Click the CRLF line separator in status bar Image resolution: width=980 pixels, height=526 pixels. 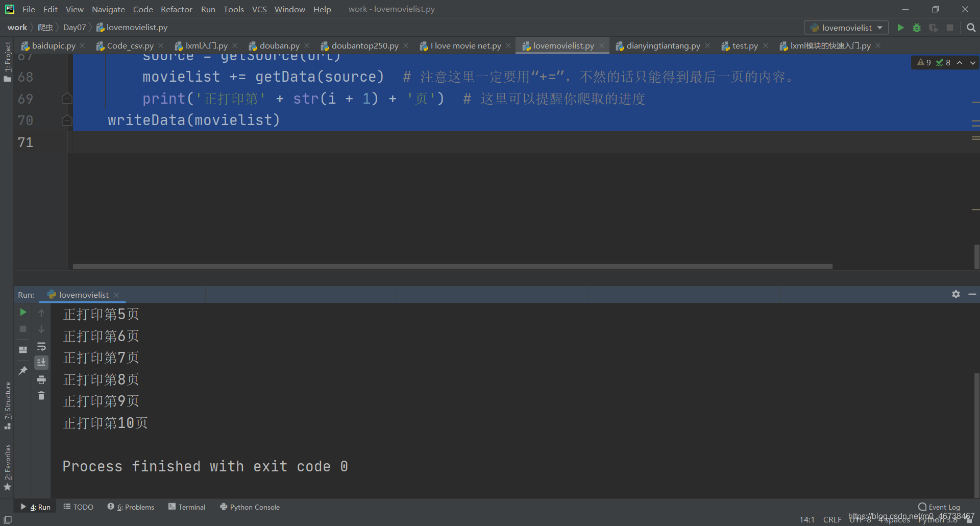832,519
